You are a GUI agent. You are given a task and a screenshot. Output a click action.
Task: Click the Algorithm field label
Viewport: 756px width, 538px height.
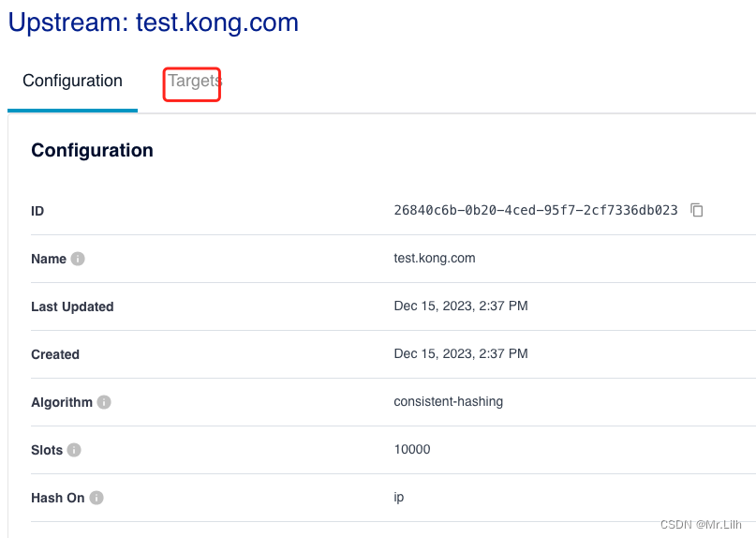[x=62, y=402]
